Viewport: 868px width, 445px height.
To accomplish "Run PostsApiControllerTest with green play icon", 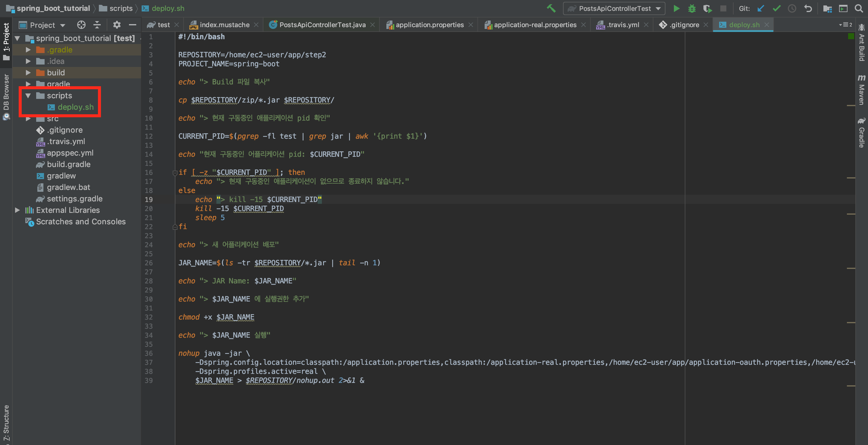I will (676, 8).
